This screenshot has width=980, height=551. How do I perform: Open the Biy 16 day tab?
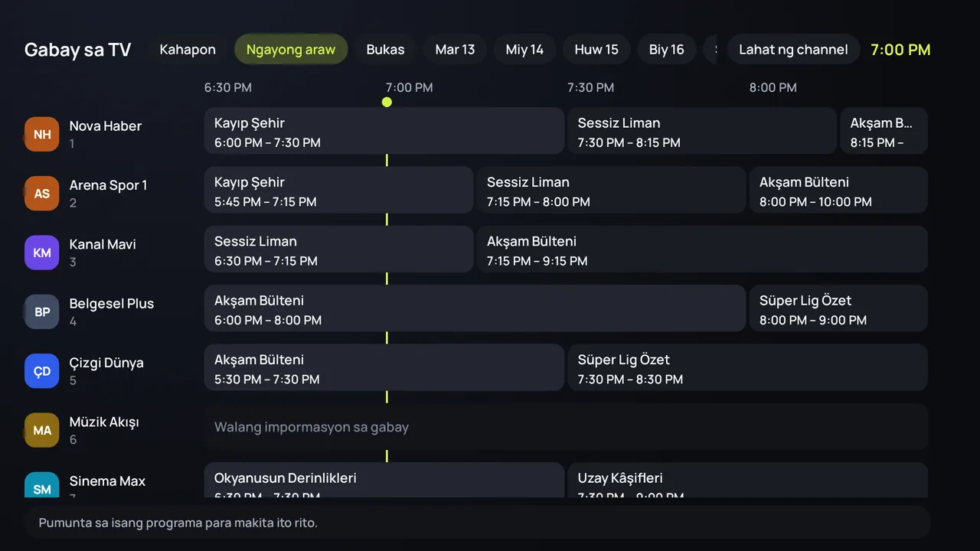point(666,49)
